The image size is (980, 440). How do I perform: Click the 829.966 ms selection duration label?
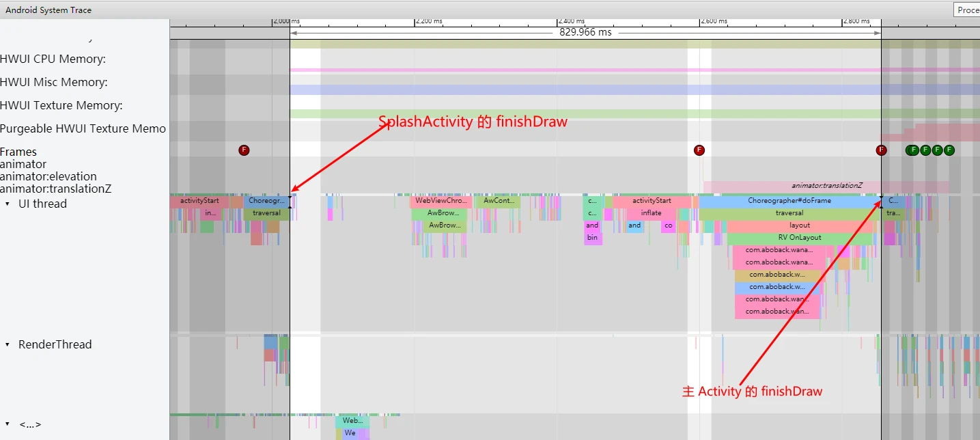(585, 32)
